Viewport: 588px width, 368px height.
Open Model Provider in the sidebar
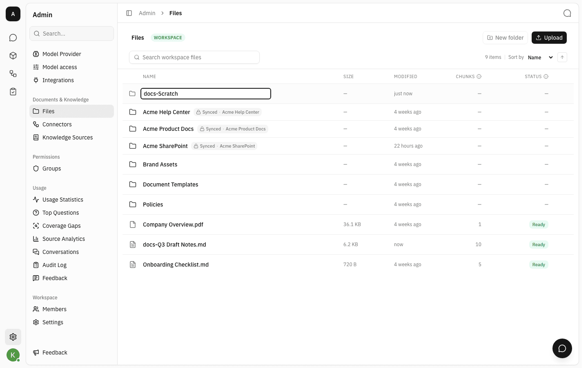pyautogui.click(x=71, y=54)
